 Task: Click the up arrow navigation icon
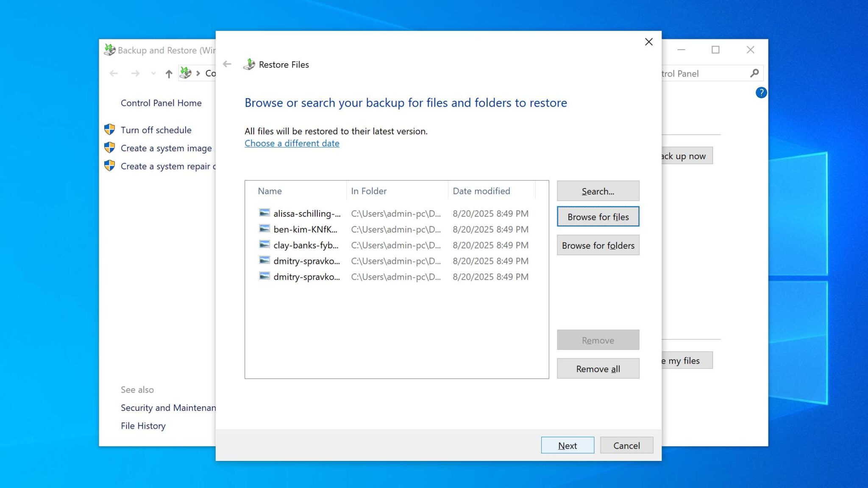coord(168,73)
